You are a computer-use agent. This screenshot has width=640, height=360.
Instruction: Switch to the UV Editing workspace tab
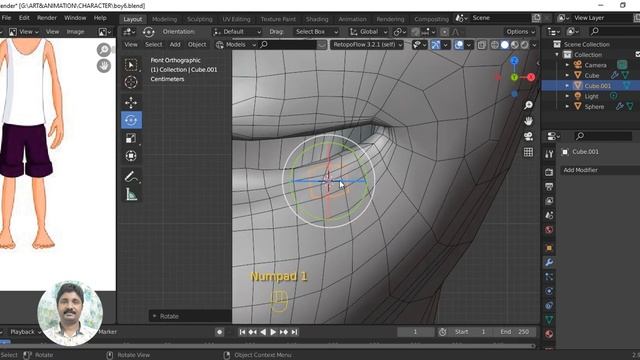click(236, 19)
